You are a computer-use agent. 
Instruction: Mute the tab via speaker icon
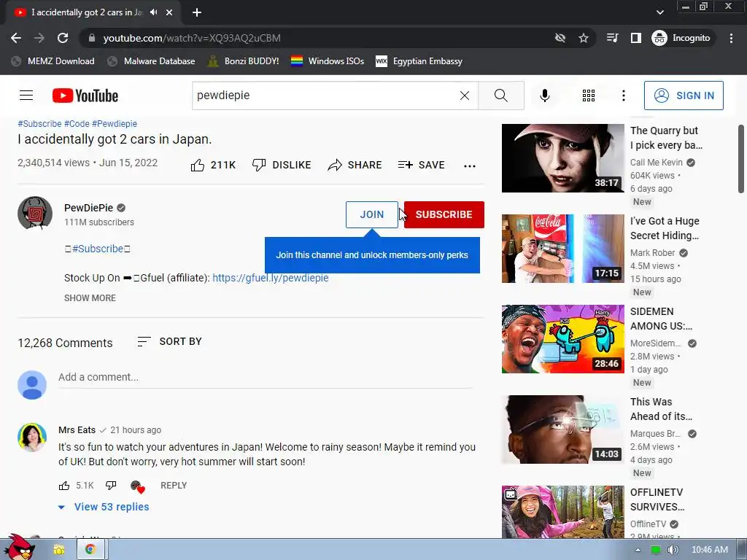(x=153, y=12)
